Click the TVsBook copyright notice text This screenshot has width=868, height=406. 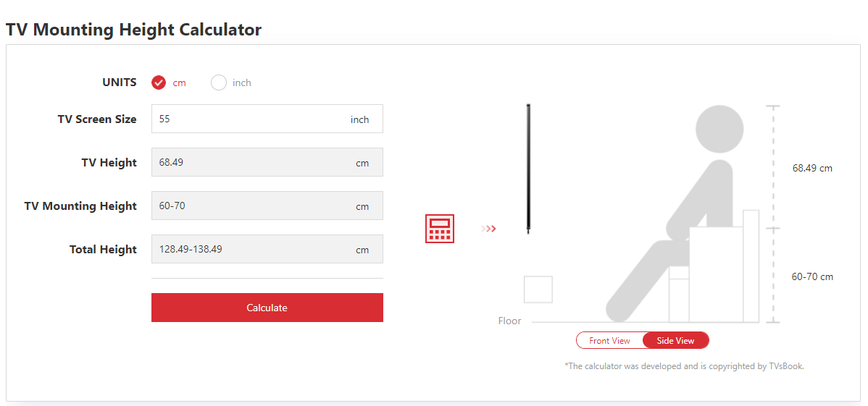(684, 366)
